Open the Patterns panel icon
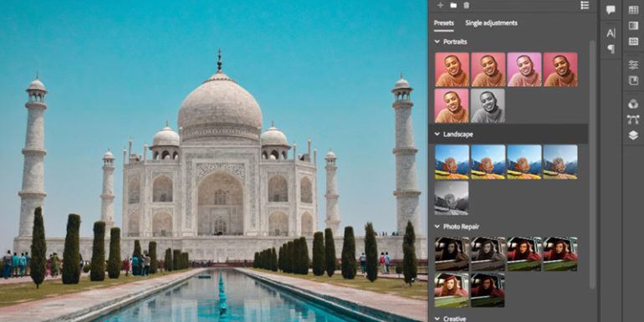Image resolution: width=644 pixels, height=322 pixels. [633, 41]
